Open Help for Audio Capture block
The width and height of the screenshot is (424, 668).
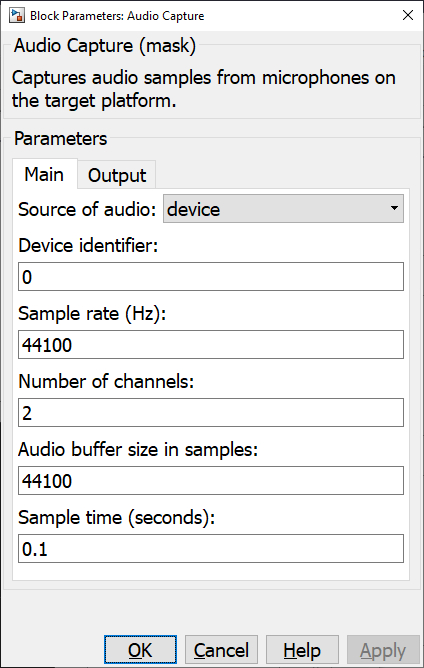(302, 650)
